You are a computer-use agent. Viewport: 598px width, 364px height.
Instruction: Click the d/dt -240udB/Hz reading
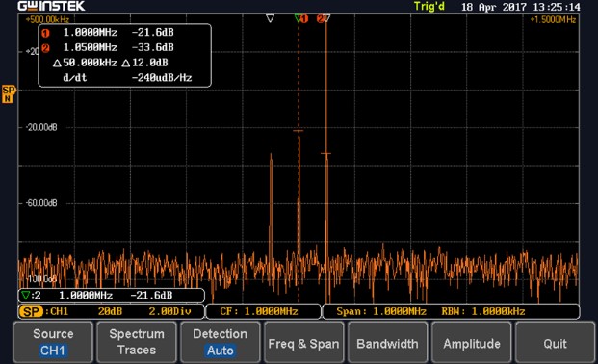click(127, 78)
